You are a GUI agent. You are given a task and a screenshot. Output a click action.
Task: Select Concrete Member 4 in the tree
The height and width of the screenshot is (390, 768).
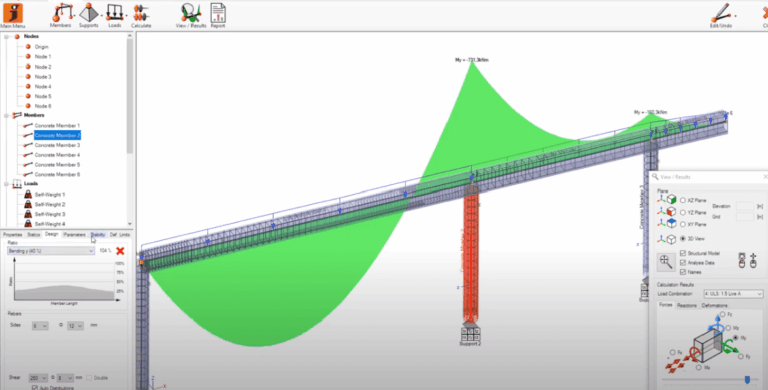[57, 155]
